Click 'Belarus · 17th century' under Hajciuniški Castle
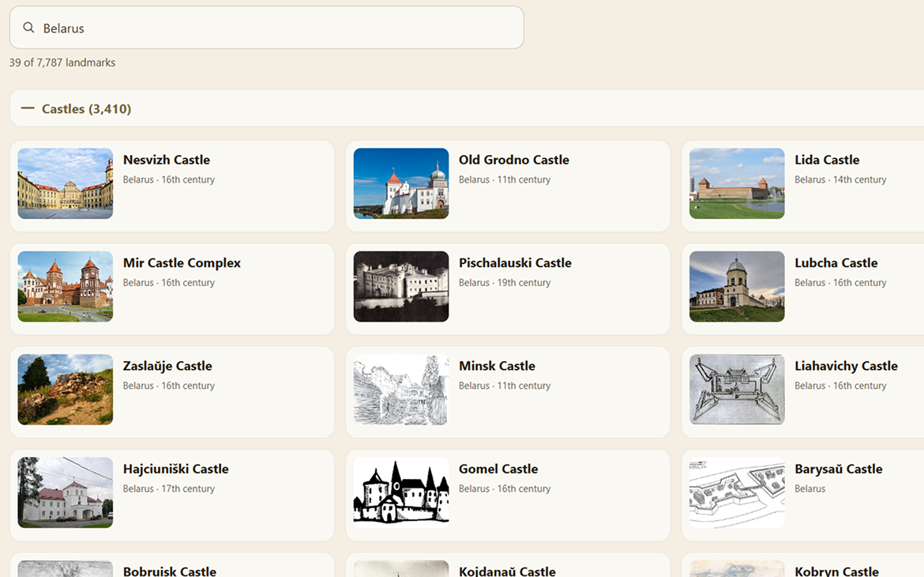924x577 pixels. tap(168, 488)
